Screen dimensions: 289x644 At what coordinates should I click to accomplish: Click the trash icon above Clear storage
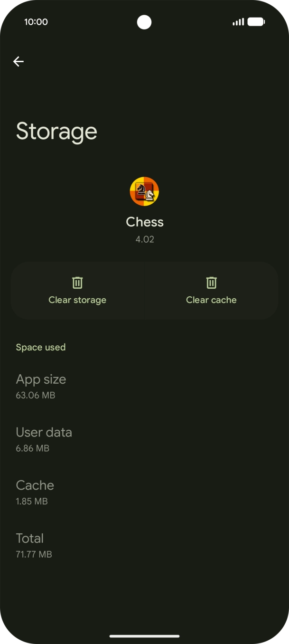point(77,283)
